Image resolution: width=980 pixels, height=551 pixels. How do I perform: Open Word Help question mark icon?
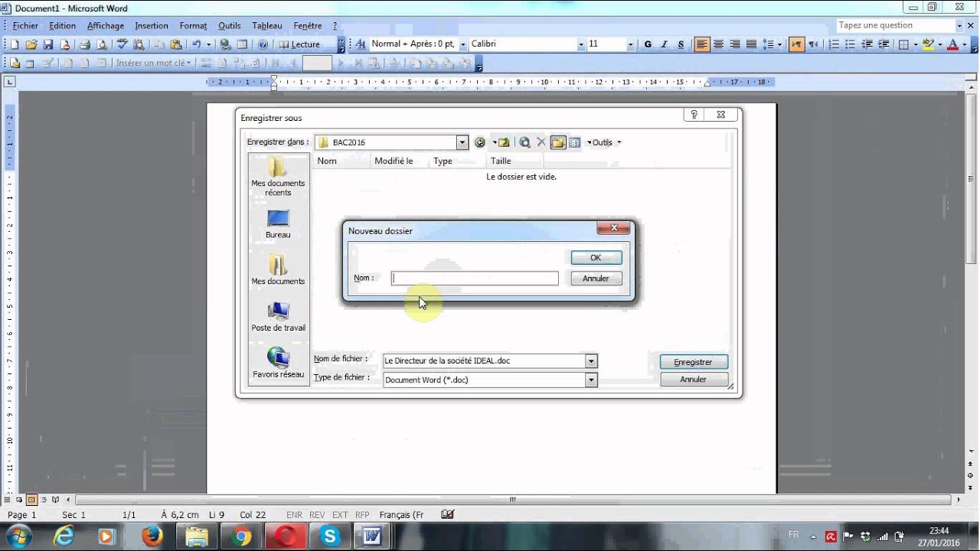(x=263, y=44)
